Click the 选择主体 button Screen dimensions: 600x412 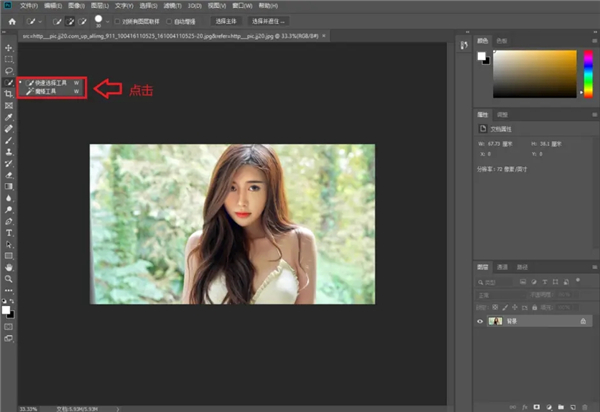pos(226,21)
